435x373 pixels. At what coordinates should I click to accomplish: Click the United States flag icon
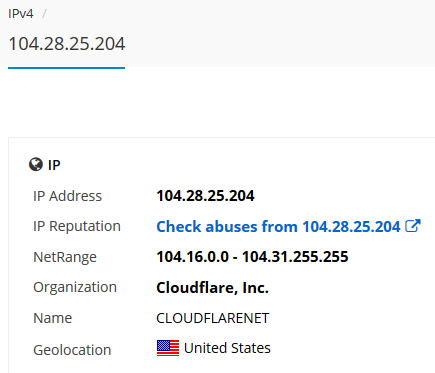(x=168, y=348)
